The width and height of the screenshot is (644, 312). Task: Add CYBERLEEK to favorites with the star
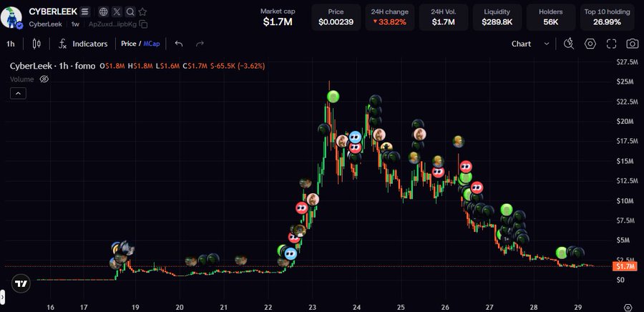tap(142, 11)
